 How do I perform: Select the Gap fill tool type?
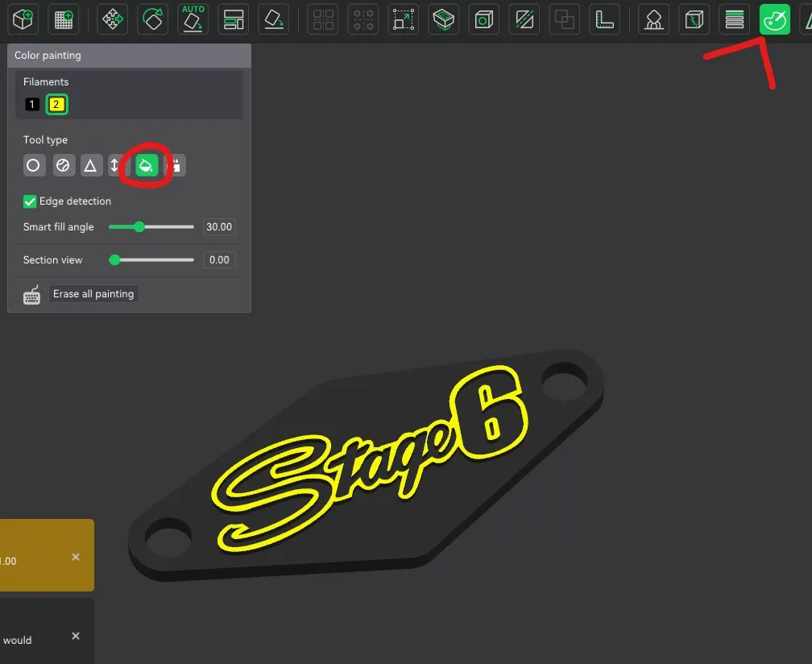176,166
